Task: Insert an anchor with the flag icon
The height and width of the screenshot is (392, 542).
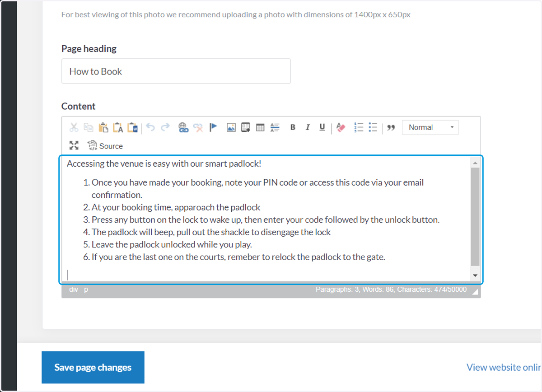Action: (213, 127)
